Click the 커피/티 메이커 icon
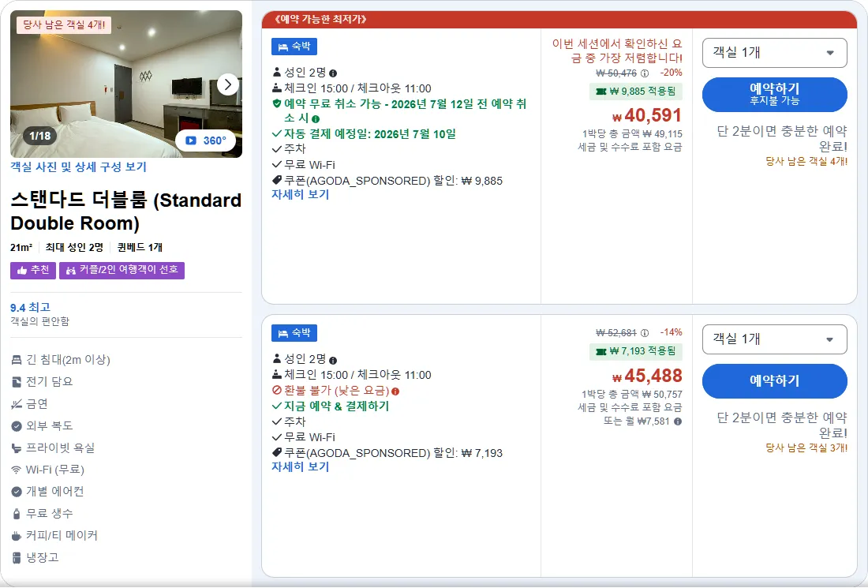The height and width of the screenshot is (588, 868). click(x=17, y=536)
